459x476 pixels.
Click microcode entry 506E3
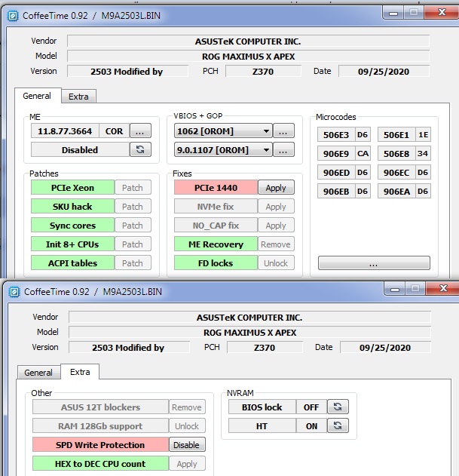point(336,134)
